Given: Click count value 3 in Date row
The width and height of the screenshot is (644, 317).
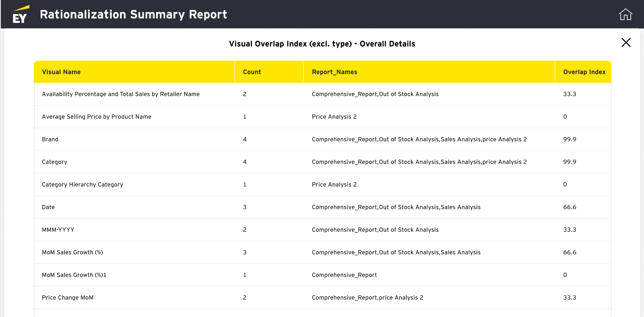Looking at the screenshot, I should 245,207.
